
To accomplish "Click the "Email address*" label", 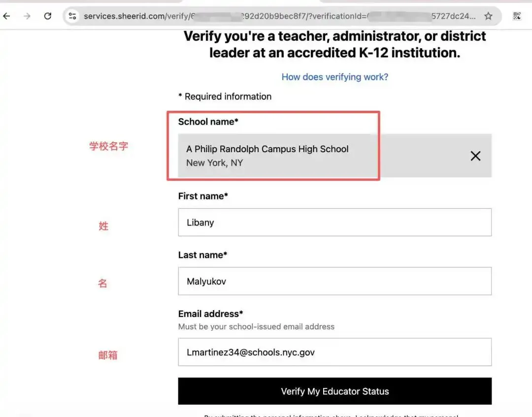I will coord(210,314).
